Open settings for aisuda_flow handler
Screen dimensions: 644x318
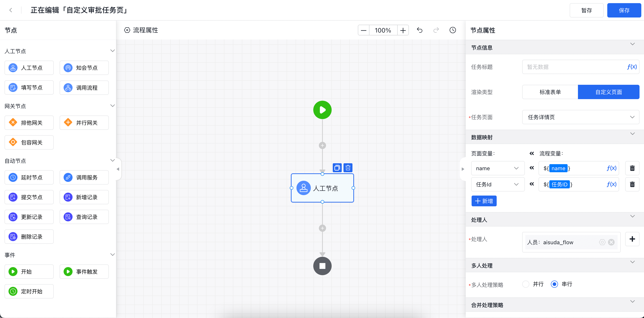point(602,242)
